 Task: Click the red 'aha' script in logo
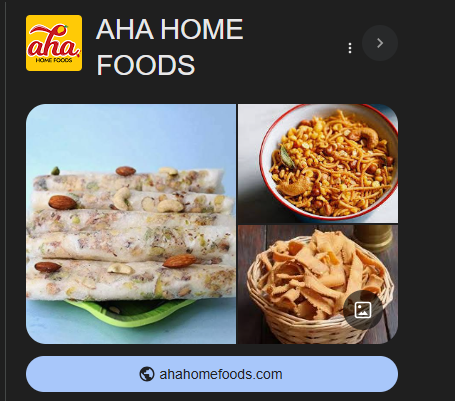tap(53, 43)
